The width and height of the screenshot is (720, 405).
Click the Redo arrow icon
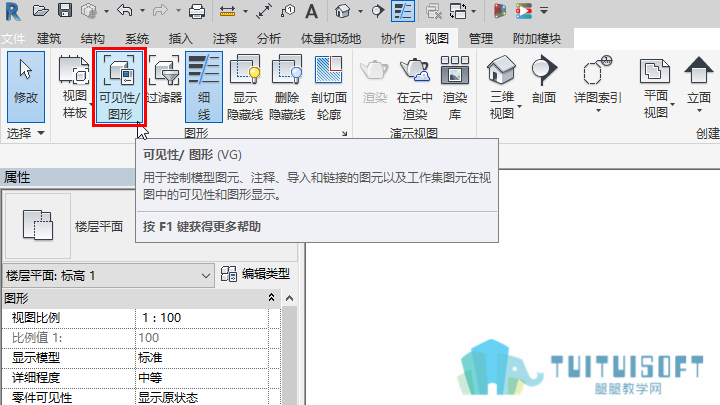point(160,11)
